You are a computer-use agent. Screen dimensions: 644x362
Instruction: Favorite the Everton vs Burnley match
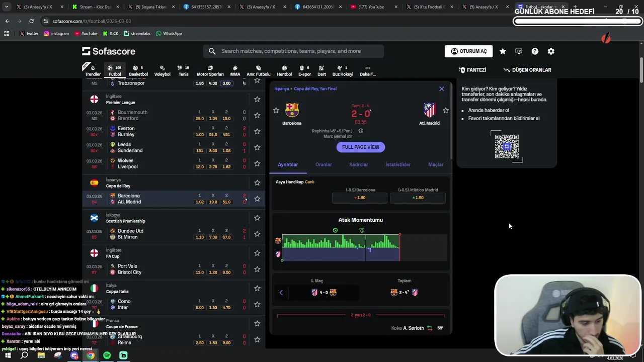click(257, 131)
